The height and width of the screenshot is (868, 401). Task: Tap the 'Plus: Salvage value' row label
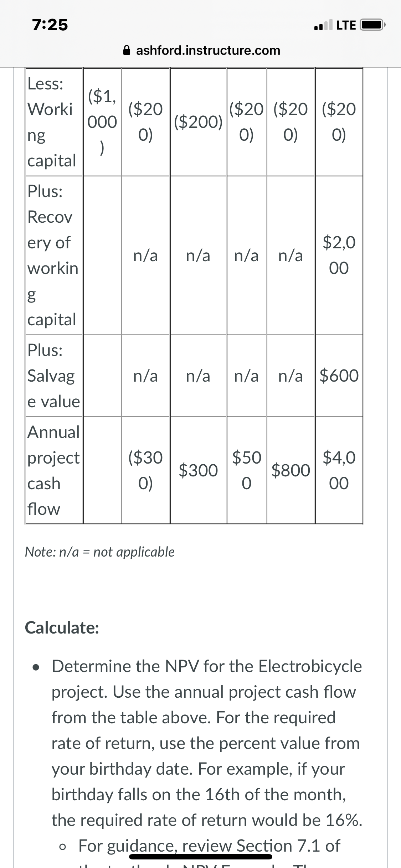[54, 376]
